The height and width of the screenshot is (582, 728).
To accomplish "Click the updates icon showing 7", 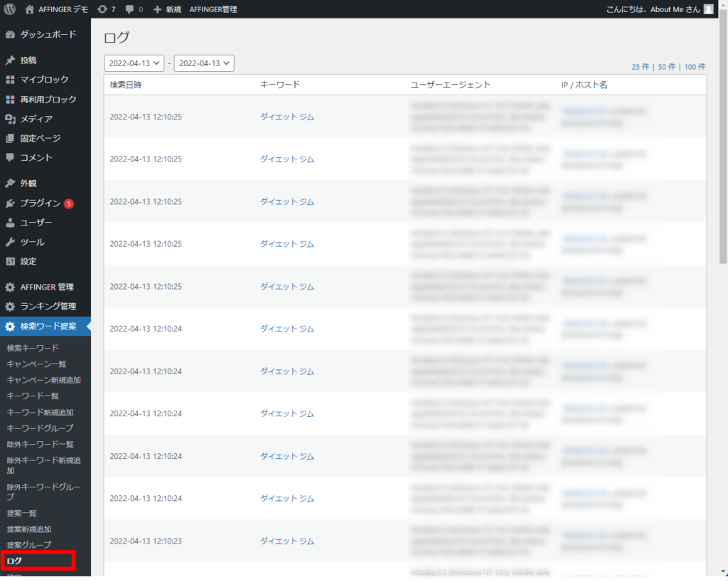I will point(102,9).
